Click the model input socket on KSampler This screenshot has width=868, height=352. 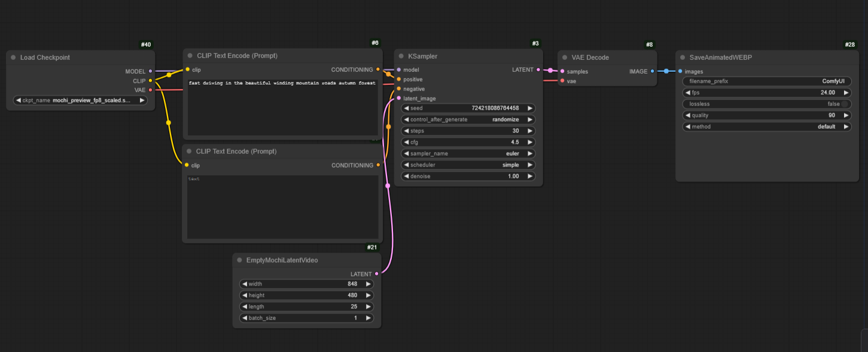[x=398, y=69]
